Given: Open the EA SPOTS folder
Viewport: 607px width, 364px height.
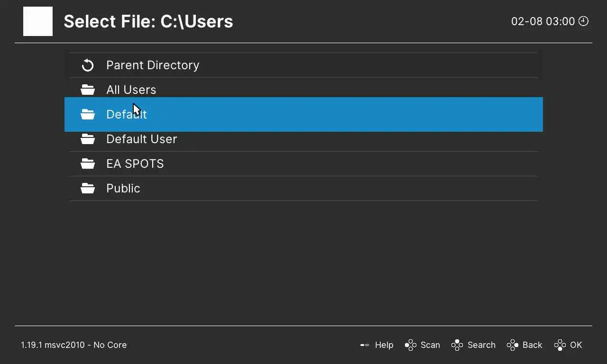Looking at the screenshot, I should point(135,164).
